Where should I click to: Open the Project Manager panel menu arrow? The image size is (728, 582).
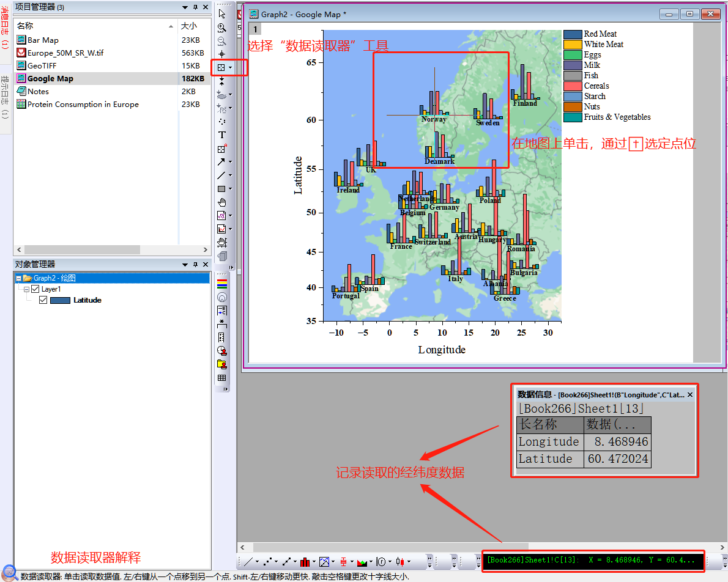(x=185, y=7)
